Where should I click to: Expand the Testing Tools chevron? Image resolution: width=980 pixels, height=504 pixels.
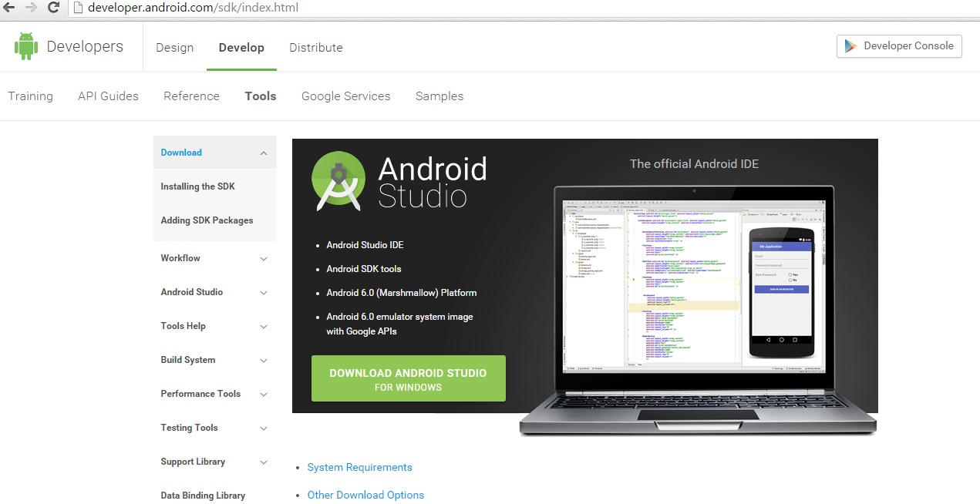click(x=264, y=428)
